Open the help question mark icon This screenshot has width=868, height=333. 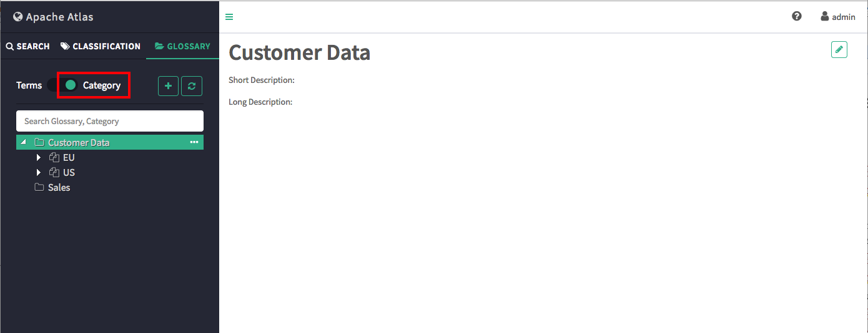797,16
